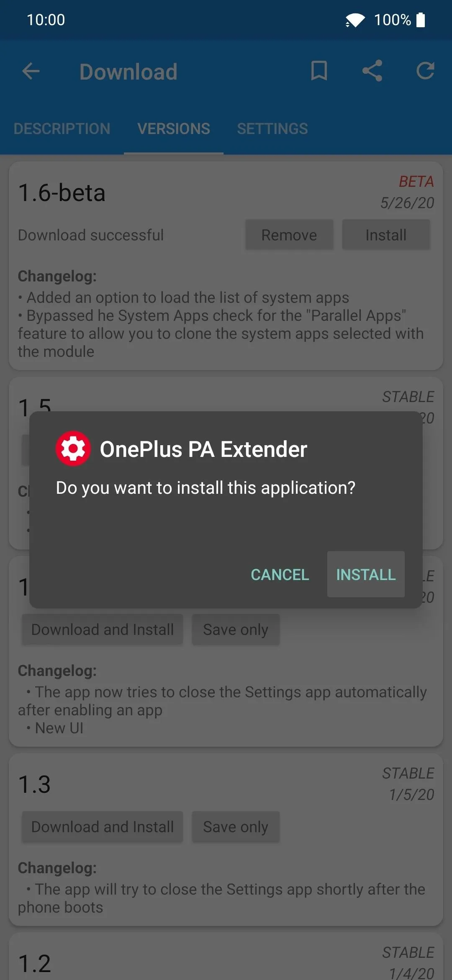The height and width of the screenshot is (980, 452).
Task: Tap the 1.6-beta version title
Action: click(x=62, y=193)
